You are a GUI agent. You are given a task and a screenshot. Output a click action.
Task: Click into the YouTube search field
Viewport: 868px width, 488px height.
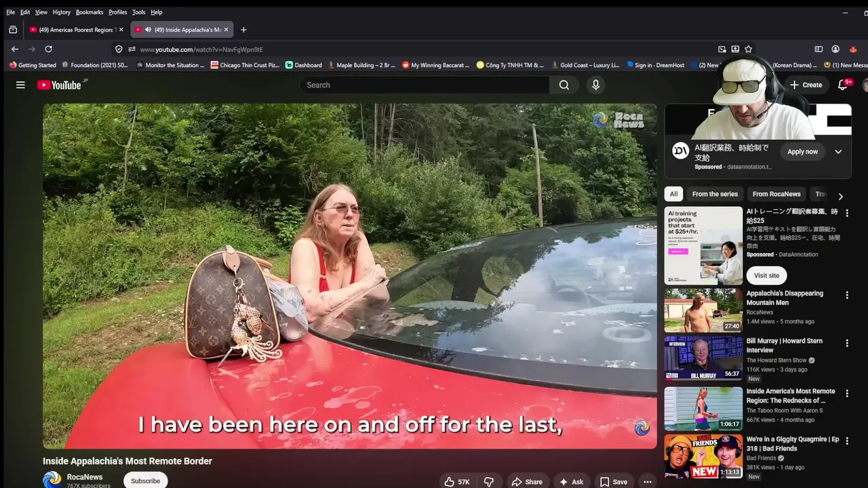(x=425, y=85)
